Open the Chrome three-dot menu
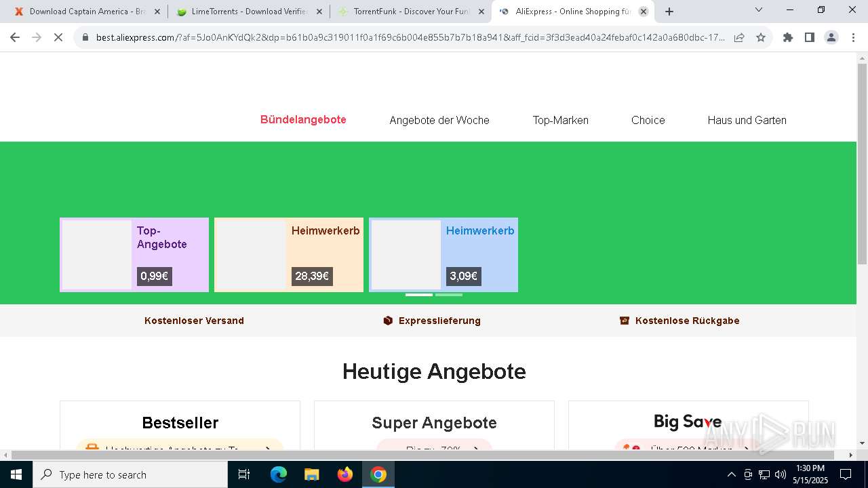This screenshot has width=868, height=488. (853, 37)
